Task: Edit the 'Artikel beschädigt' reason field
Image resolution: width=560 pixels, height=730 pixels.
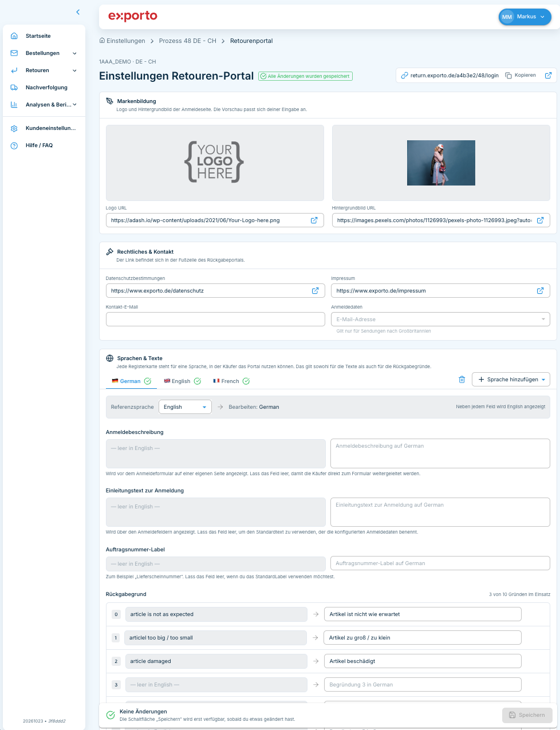Action: click(423, 661)
